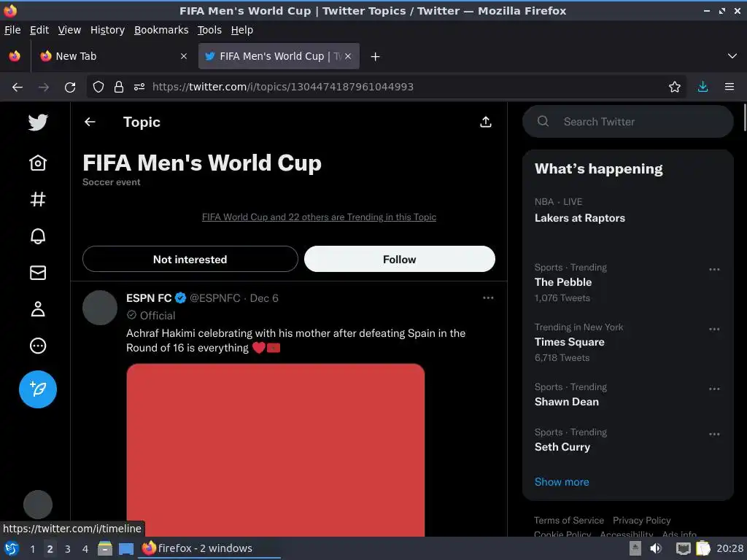Image resolution: width=747 pixels, height=560 pixels.
Task: Open the Tools menu
Action: pos(209,30)
